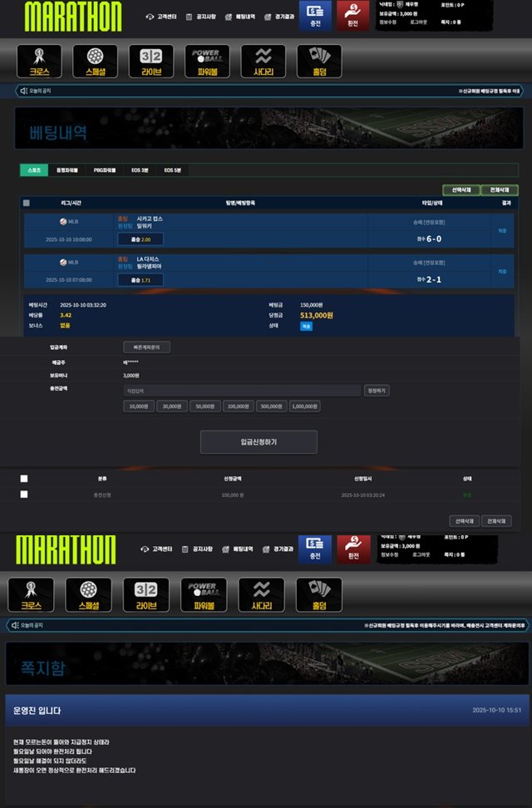
Task: Open 고객센터 link in the 베팅내역 page header
Action: coord(162,17)
